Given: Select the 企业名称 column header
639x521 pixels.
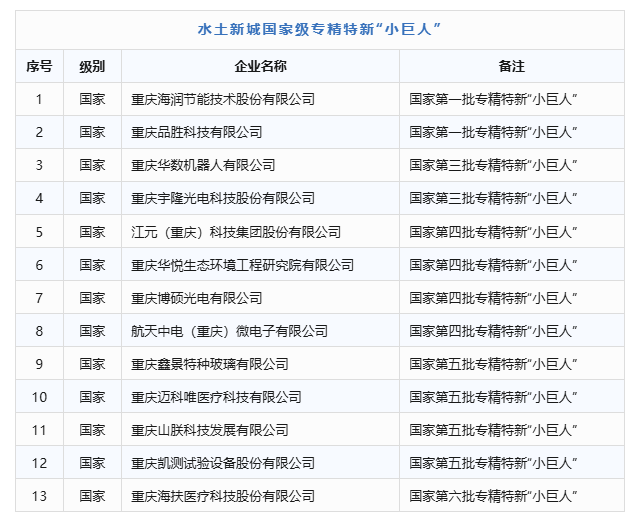Looking at the screenshot, I should coord(260,66).
